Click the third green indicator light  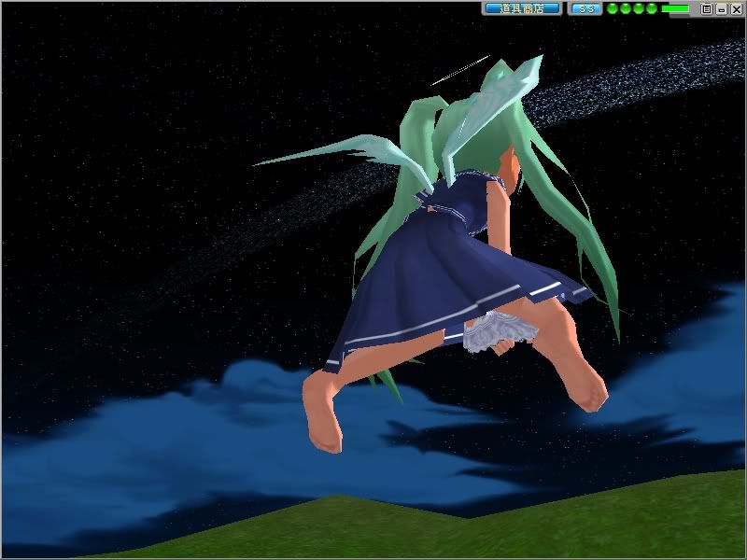pos(639,8)
